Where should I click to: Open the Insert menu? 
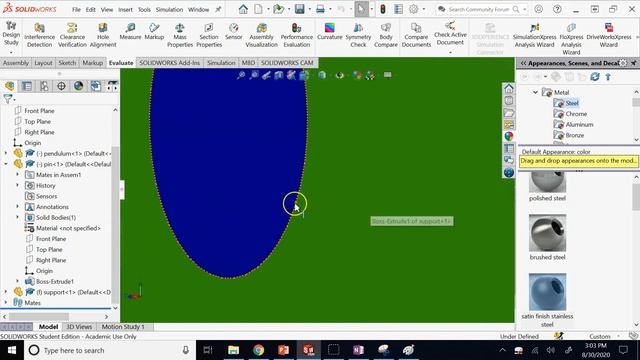(125, 9)
